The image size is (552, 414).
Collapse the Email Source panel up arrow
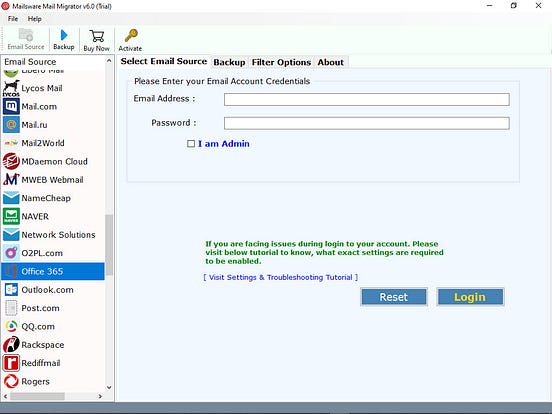point(109,61)
